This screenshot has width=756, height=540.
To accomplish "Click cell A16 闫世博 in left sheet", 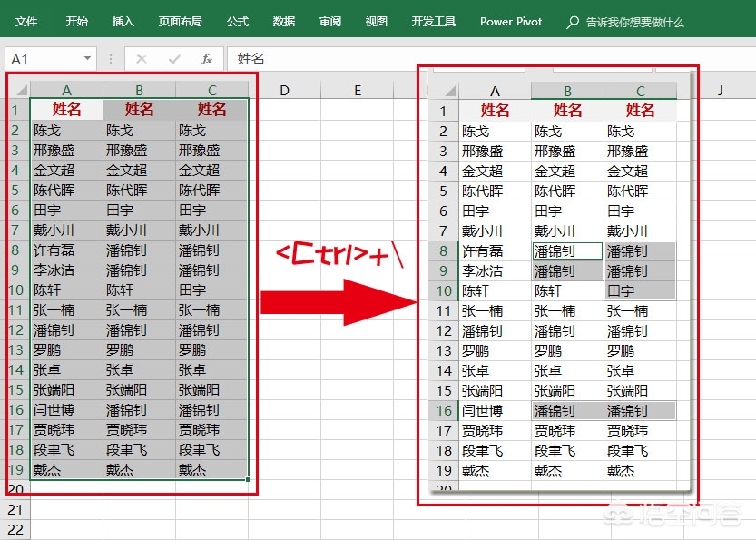I will [66, 410].
